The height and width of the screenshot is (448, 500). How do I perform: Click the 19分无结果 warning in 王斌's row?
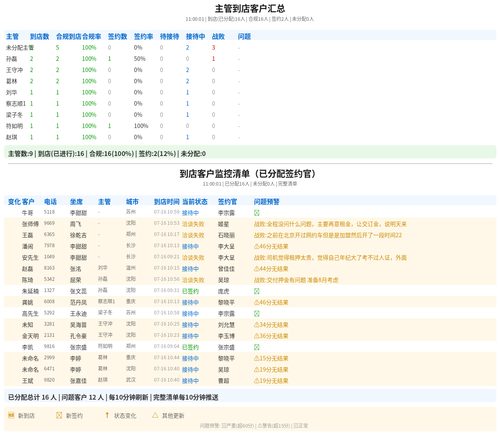[271, 381]
